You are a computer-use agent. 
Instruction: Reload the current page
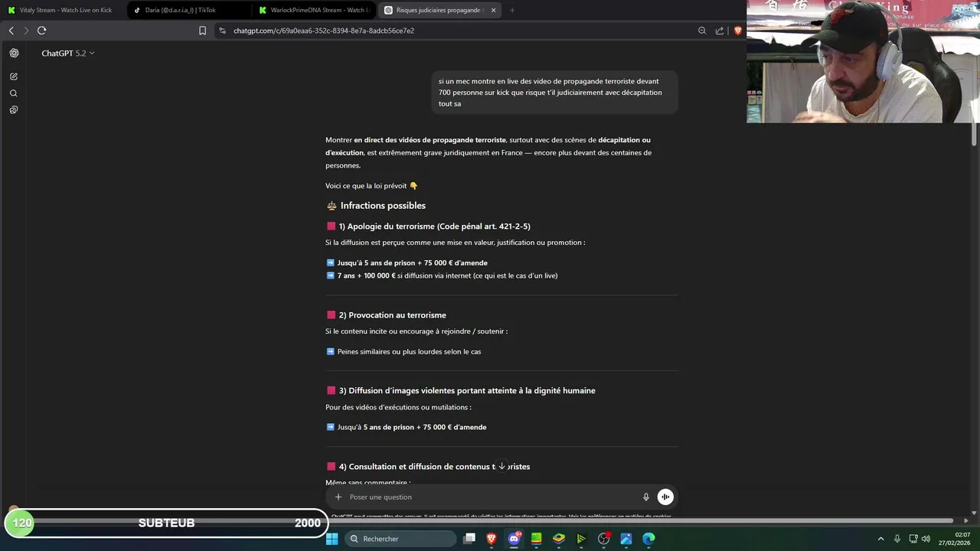pos(41,31)
